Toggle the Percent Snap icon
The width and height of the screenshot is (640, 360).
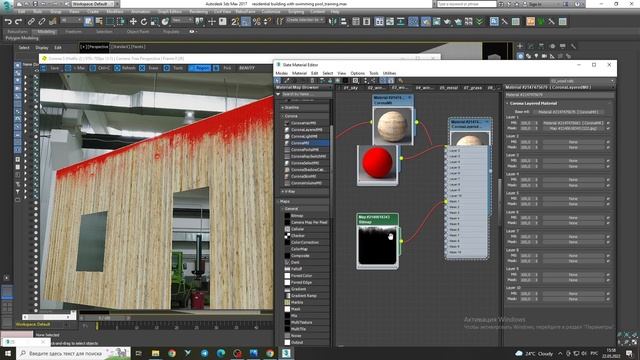[257, 21]
